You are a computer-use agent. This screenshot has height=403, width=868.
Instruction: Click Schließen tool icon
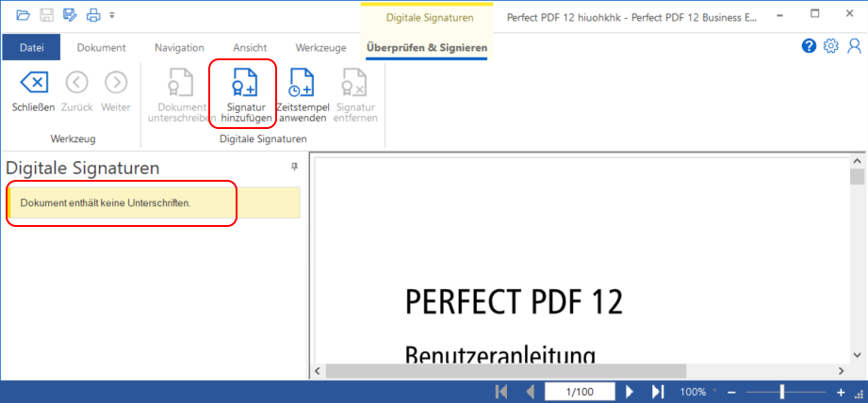pos(34,83)
